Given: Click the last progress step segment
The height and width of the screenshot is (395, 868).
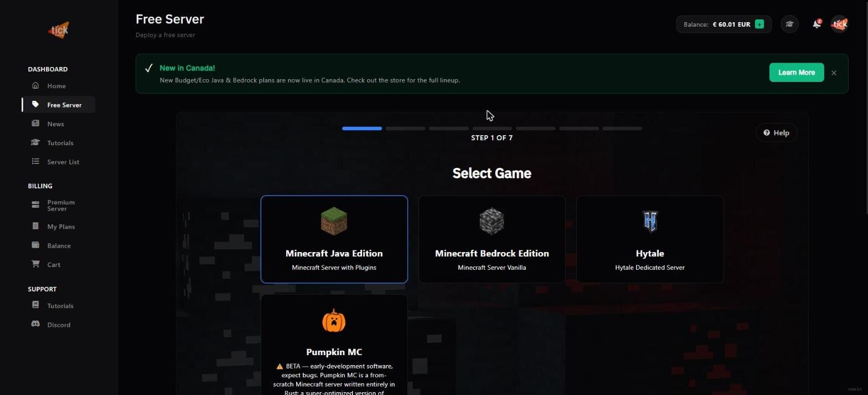Looking at the screenshot, I should (622, 129).
